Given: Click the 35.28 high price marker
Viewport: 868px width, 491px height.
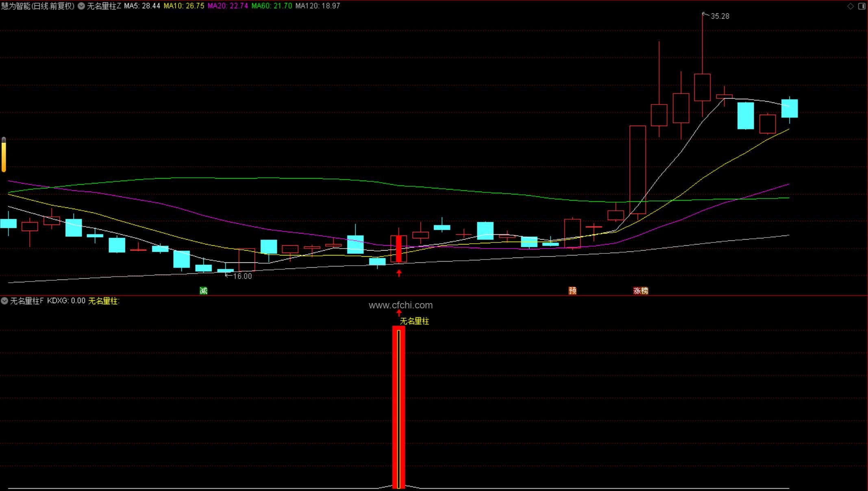Looking at the screenshot, I should click(719, 16).
